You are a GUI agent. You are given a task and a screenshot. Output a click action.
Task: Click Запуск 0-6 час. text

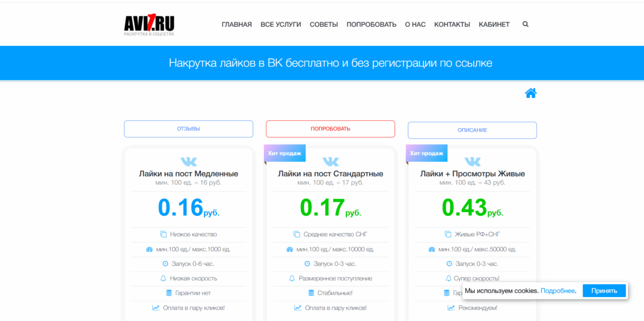tap(193, 264)
